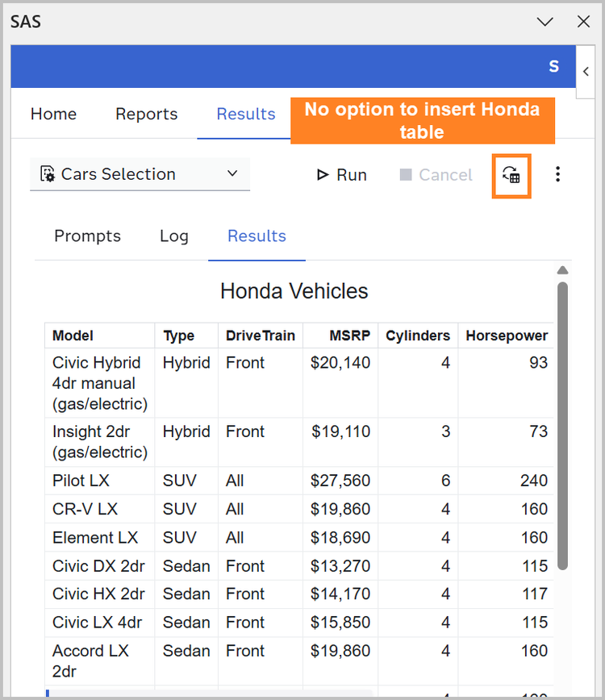605x700 pixels.
Task: Select the Pilot LX model cell
Action: click(x=99, y=481)
